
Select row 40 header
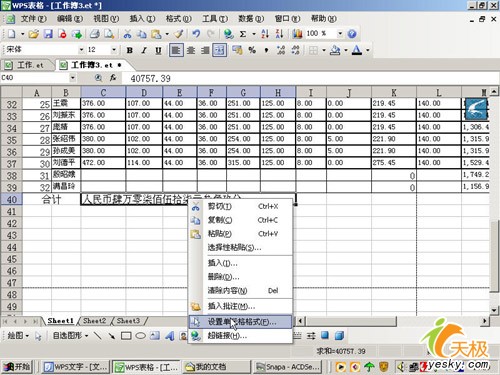tap(11, 200)
